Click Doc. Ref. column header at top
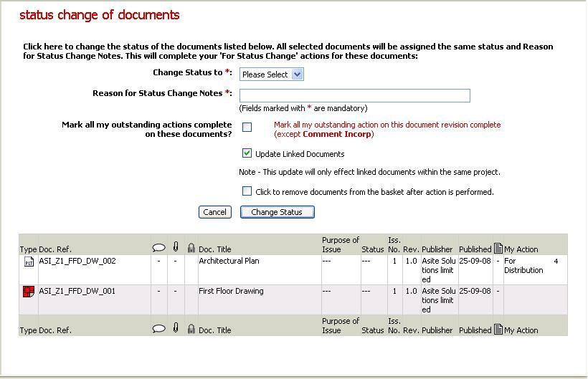Screen dimensions: 588x379 tap(55, 249)
